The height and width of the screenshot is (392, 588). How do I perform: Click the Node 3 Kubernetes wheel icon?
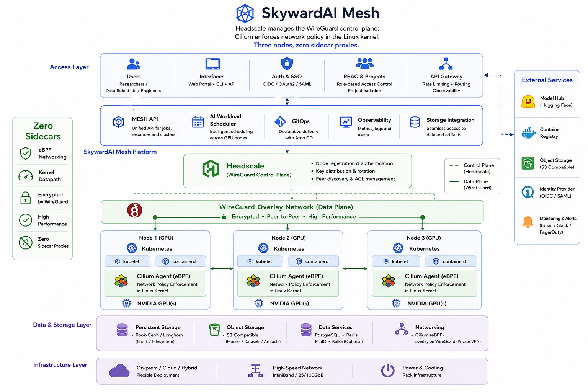point(398,248)
